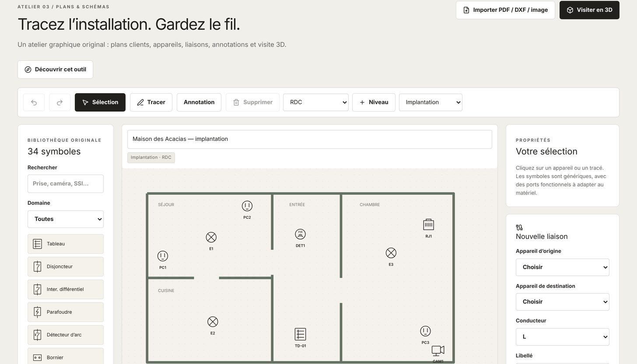Click the ENTRÉE room label
This screenshot has width=637, height=364.
coord(297,205)
